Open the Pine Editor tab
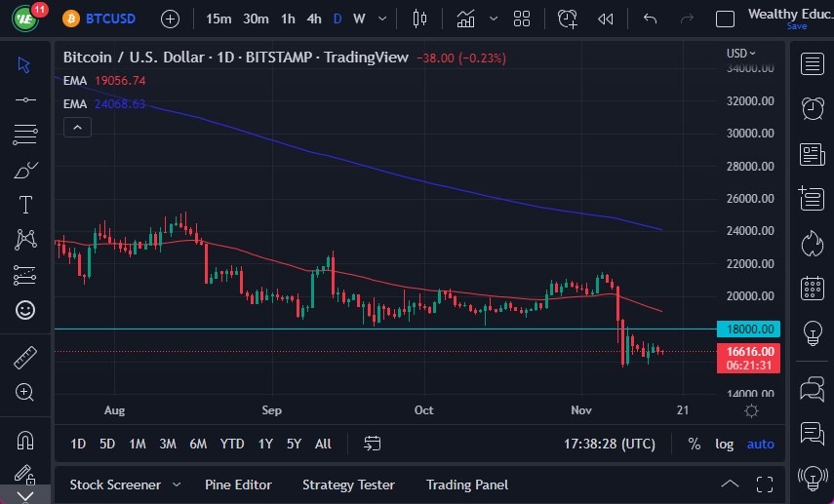This screenshot has height=504, width=834. [x=238, y=485]
